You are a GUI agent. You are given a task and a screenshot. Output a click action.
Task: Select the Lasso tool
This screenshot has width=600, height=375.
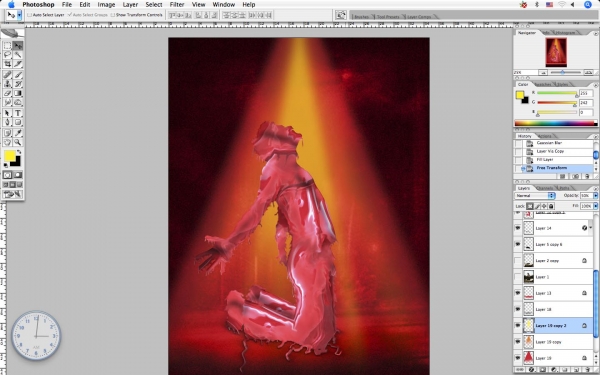7,55
